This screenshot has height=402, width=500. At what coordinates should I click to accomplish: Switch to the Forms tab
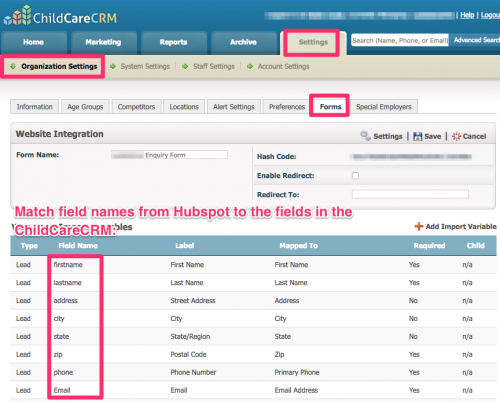pos(330,107)
